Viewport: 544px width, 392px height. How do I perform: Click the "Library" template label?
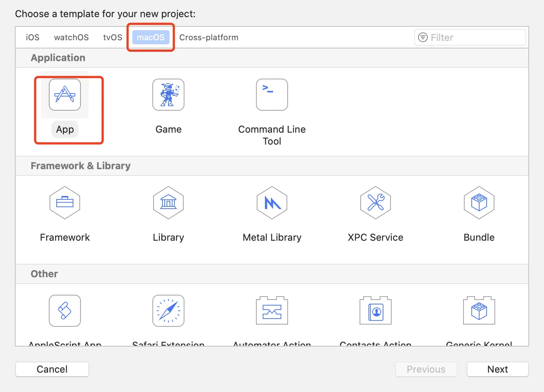coord(168,237)
